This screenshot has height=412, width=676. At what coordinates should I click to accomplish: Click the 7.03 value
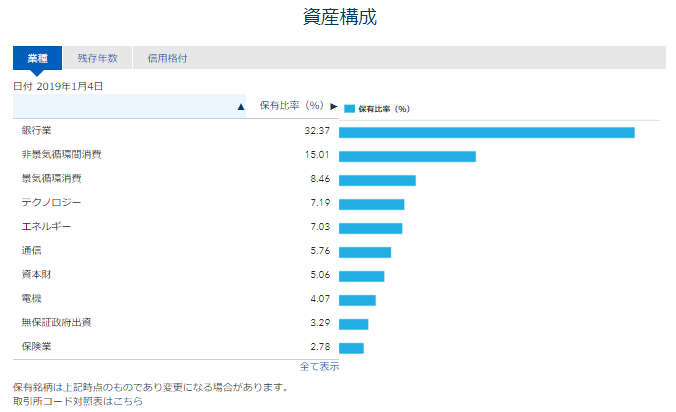(320, 227)
